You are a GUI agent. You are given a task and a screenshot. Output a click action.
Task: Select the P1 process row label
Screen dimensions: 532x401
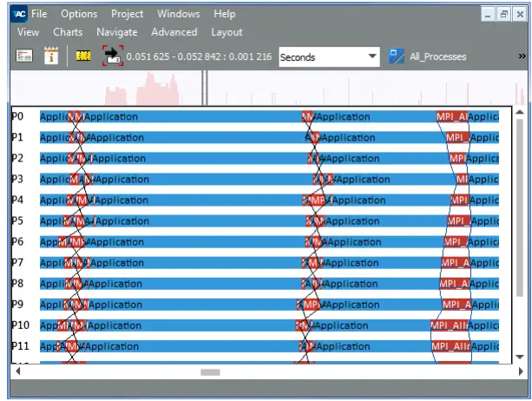(x=17, y=137)
